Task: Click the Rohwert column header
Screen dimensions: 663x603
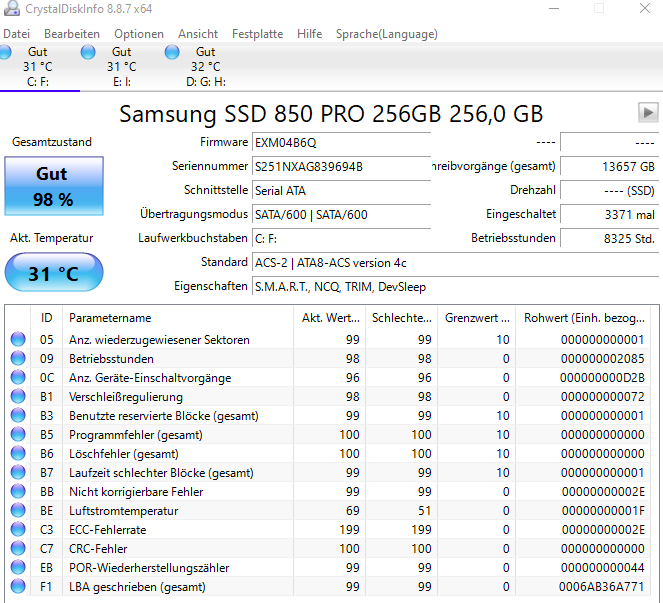Action: 584,318
